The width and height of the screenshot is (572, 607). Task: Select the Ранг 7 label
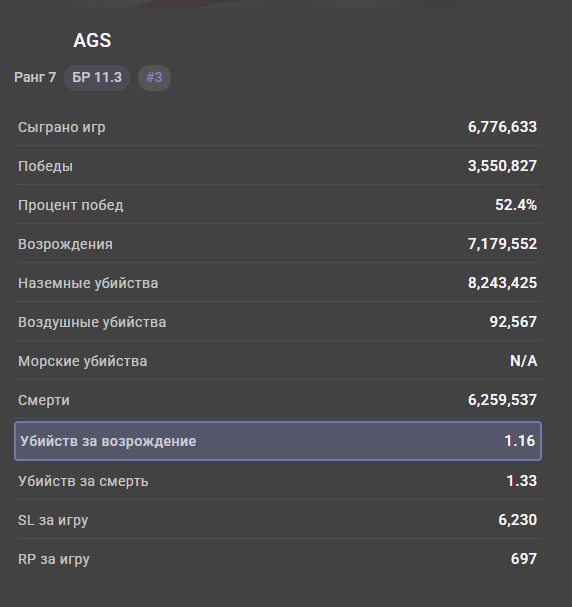point(35,77)
